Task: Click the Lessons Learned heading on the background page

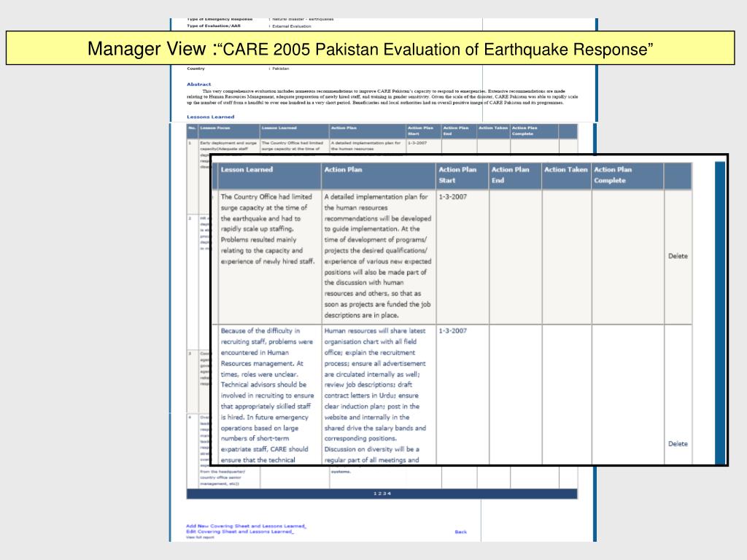Action: point(211,117)
